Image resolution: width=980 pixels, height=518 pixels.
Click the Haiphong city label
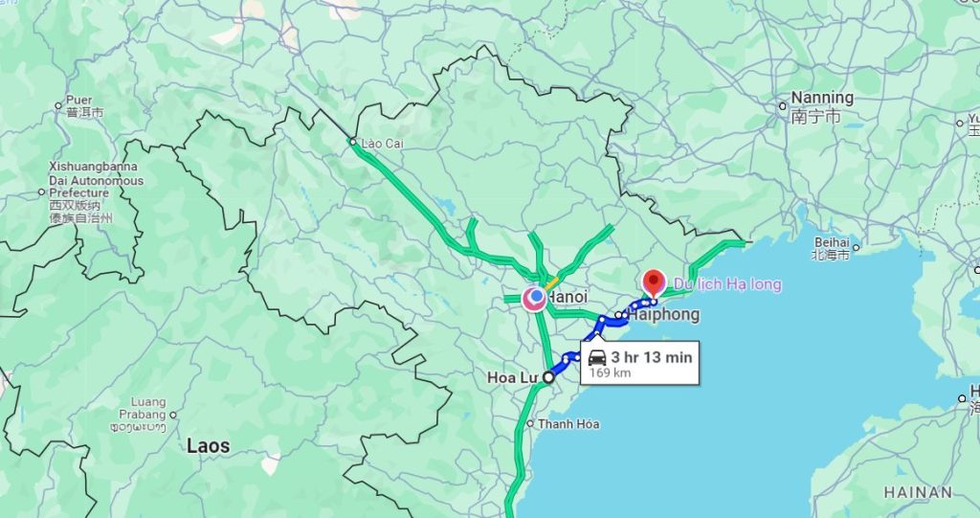click(663, 314)
